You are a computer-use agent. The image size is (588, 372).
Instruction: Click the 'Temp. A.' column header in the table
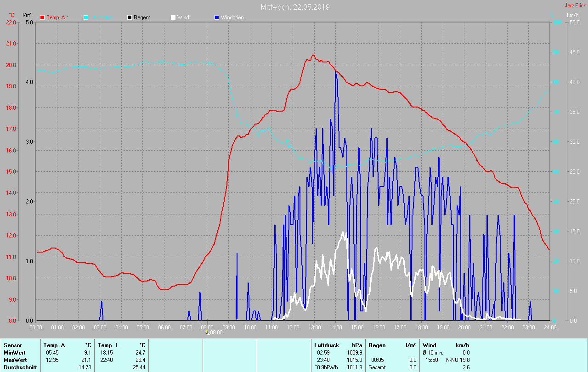(55, 345)
